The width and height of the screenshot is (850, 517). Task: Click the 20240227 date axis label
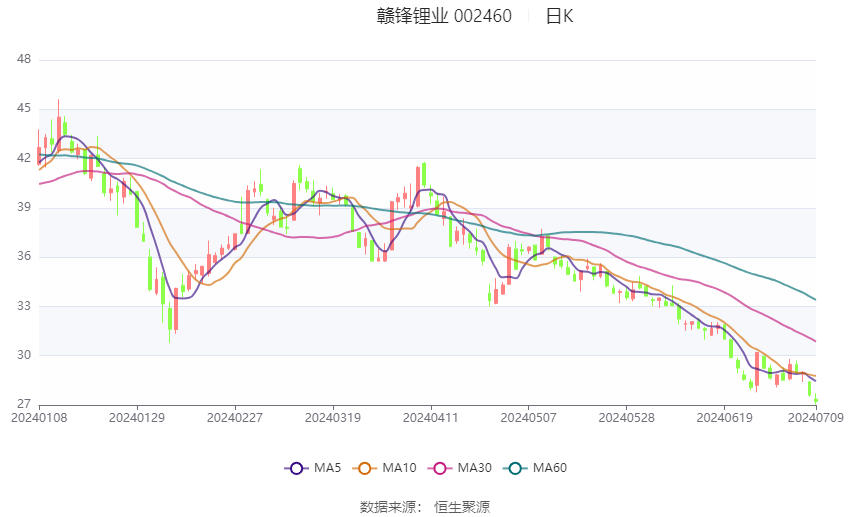pos(235,418)
